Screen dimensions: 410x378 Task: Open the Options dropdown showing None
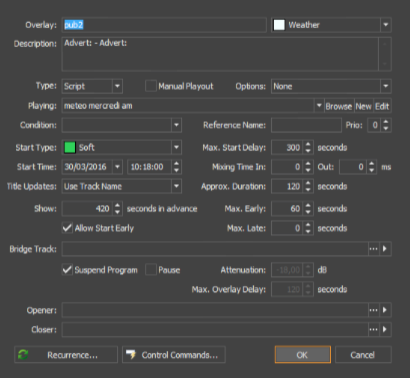386,86
